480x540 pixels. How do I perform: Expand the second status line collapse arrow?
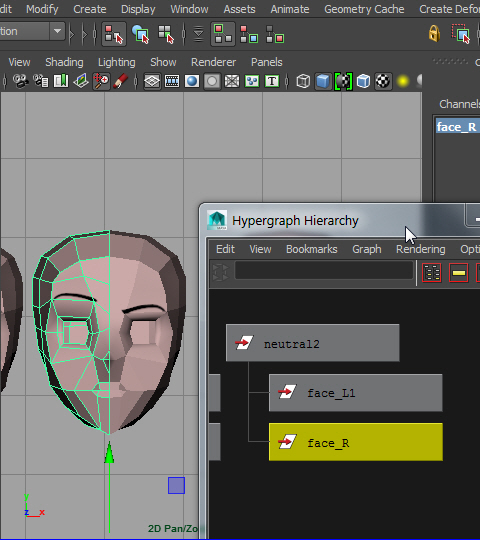click(x=84, y=34)
